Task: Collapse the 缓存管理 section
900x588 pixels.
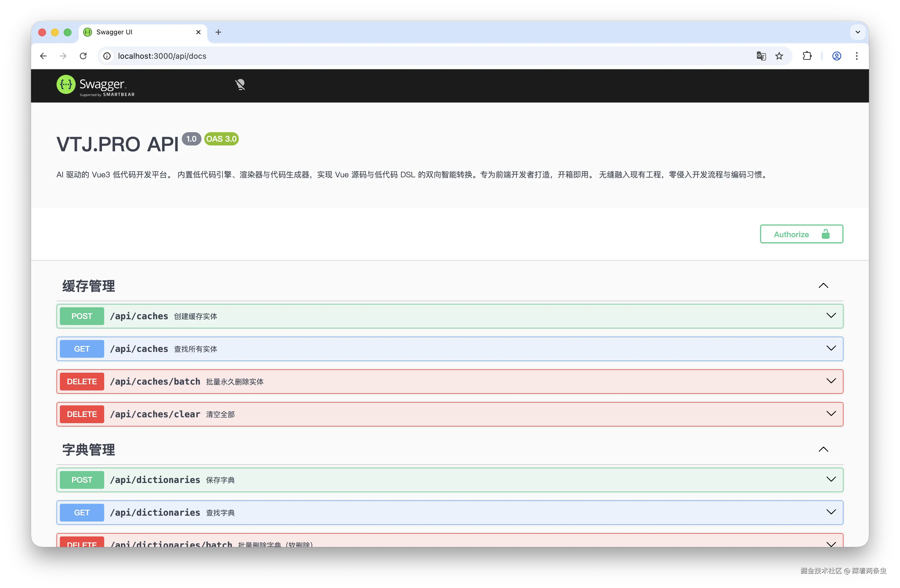Action: coord(823,286)
